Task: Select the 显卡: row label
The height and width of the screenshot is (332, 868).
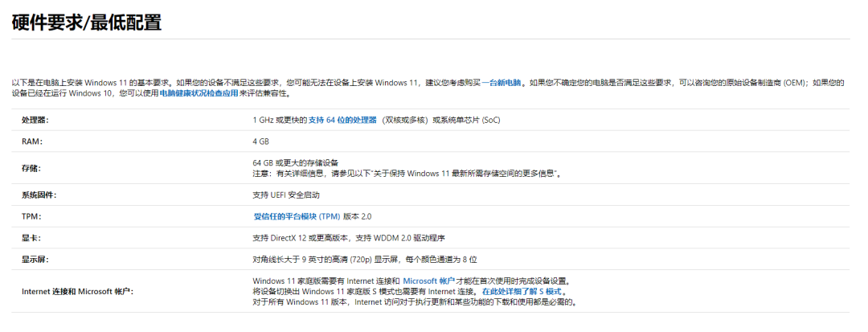Action: (x=31, y=238)
